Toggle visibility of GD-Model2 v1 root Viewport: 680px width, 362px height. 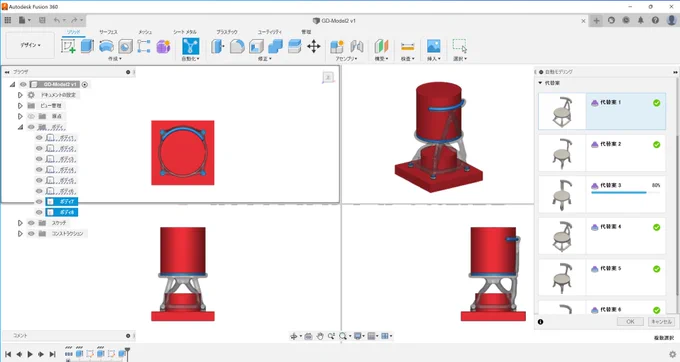pyautogui.click(x=23, y=85)
